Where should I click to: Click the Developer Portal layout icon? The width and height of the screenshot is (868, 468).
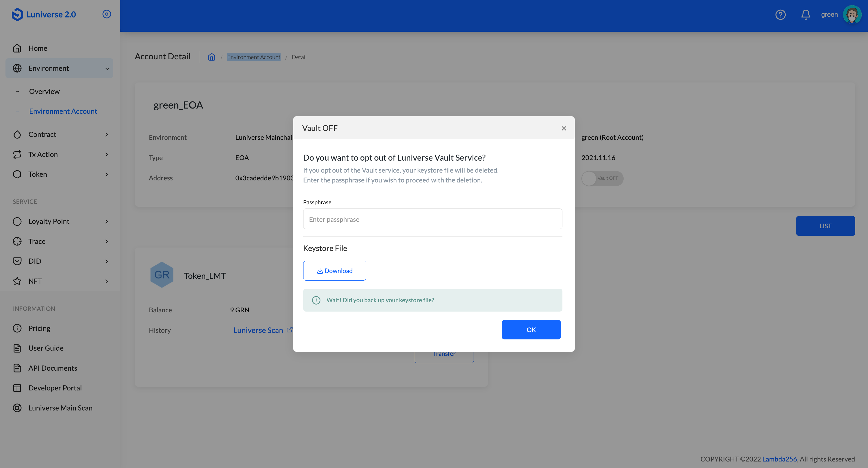coord(17,388)
